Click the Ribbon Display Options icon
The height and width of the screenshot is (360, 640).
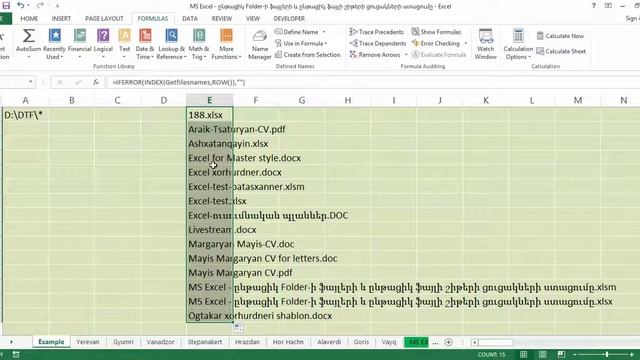[608, 6]
